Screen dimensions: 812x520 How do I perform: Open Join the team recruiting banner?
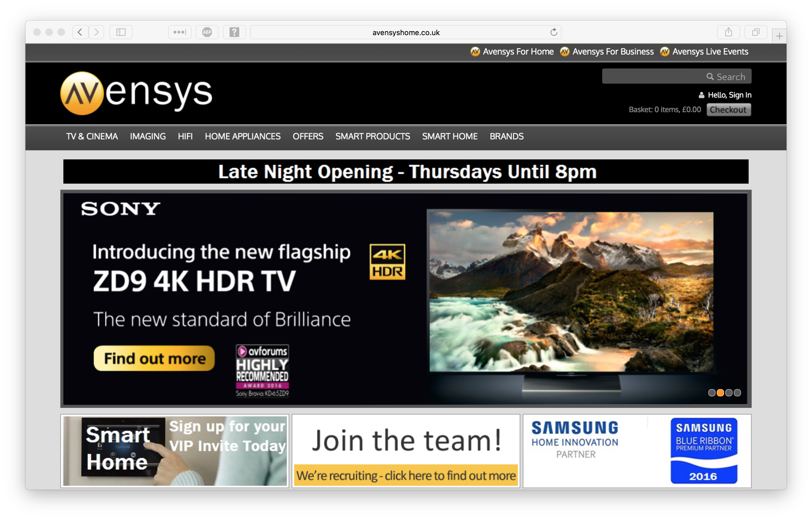[x=406, y=451]
